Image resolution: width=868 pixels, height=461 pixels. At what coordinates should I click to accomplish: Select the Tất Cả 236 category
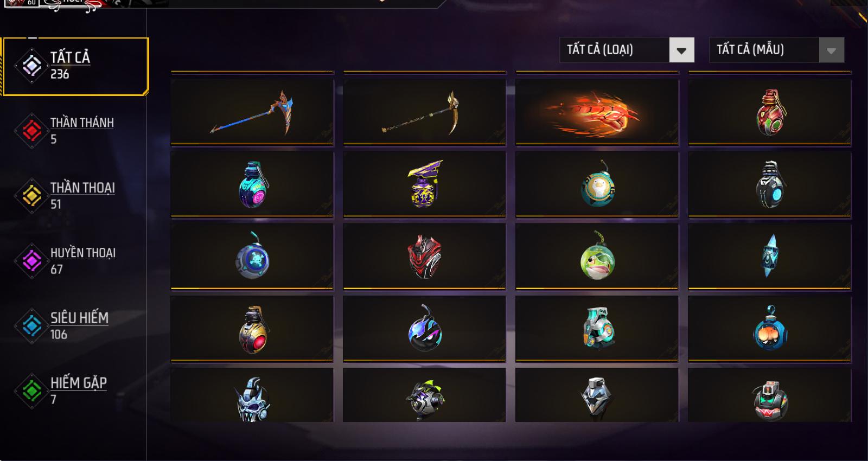75,66
